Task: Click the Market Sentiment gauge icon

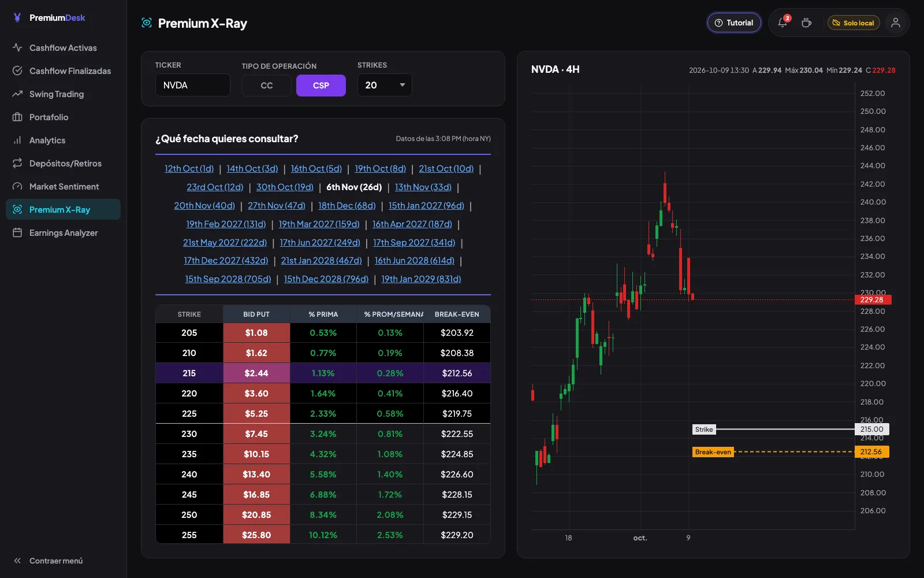Action: (x=17, y=186)
